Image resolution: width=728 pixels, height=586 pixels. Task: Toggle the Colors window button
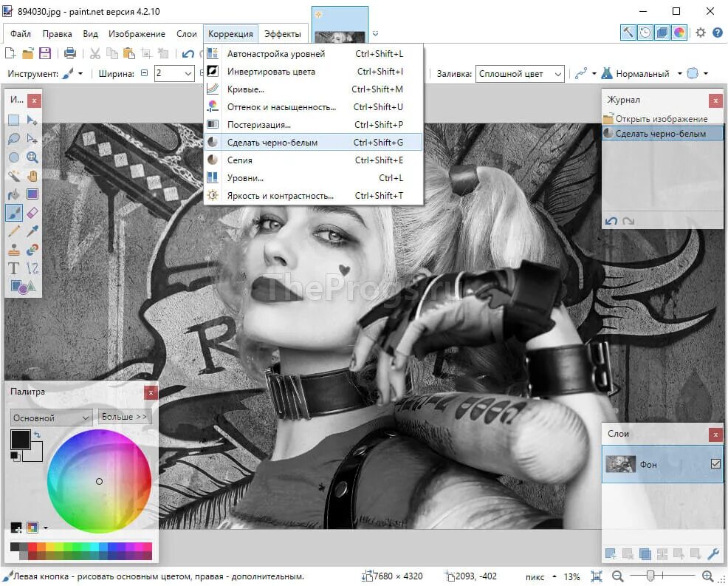tap(679, 33)
